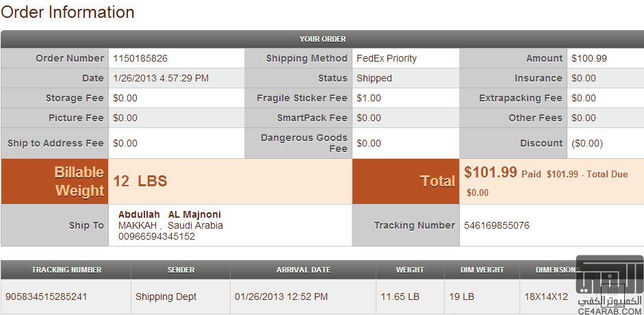The image size is (644, 315).
Task: Click the TRACKING NUMBER column header
Action: tap(66, 270)
